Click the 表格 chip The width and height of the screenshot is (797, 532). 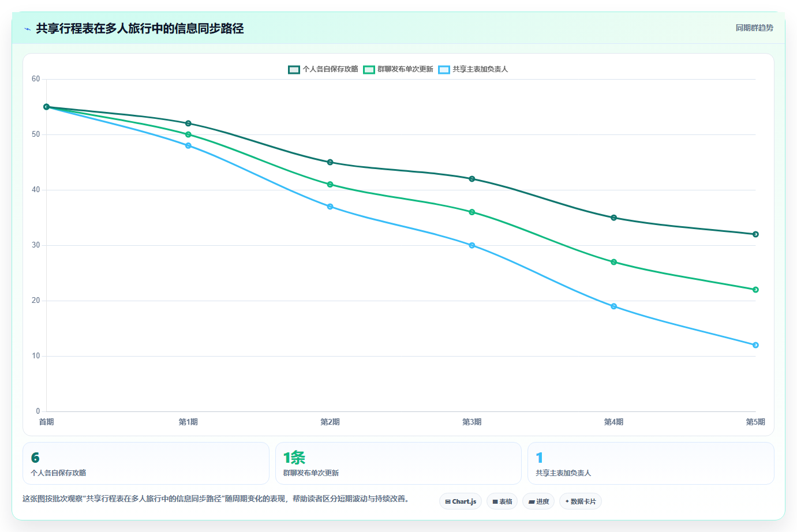click(x=502, y=501)
